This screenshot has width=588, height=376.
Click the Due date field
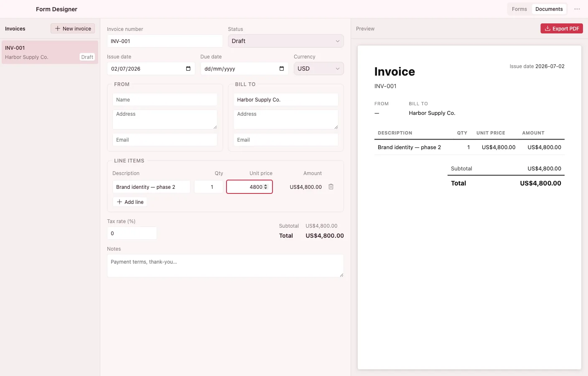click(x=244, y=69)
